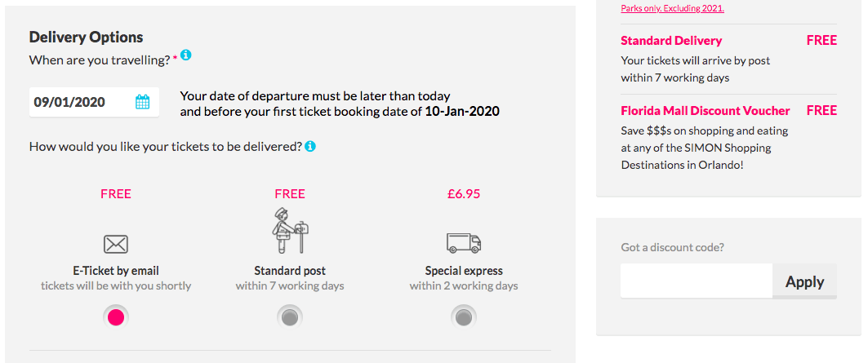Image resolution: width=868 pixels, height=363 pixels.
Task: Click info icon beside delivery question
Action: (310, 147)
